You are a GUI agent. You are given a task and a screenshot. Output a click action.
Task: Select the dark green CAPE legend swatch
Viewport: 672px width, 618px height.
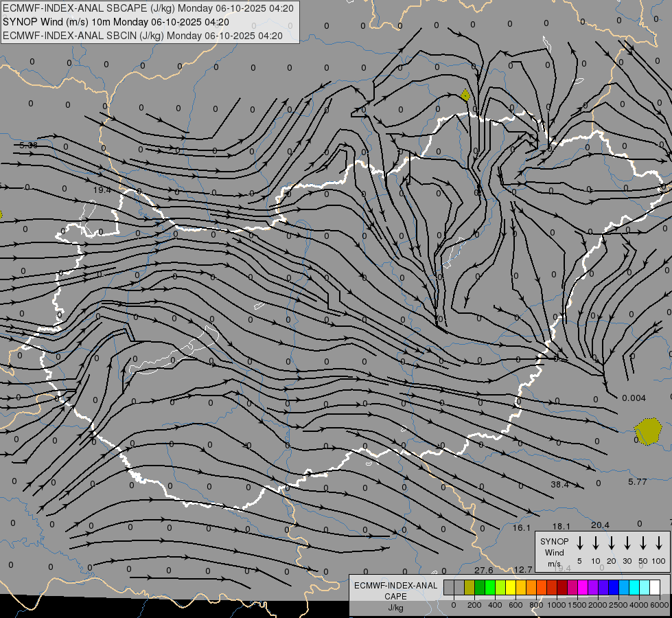pyautogui.click(x=480, y=587)
